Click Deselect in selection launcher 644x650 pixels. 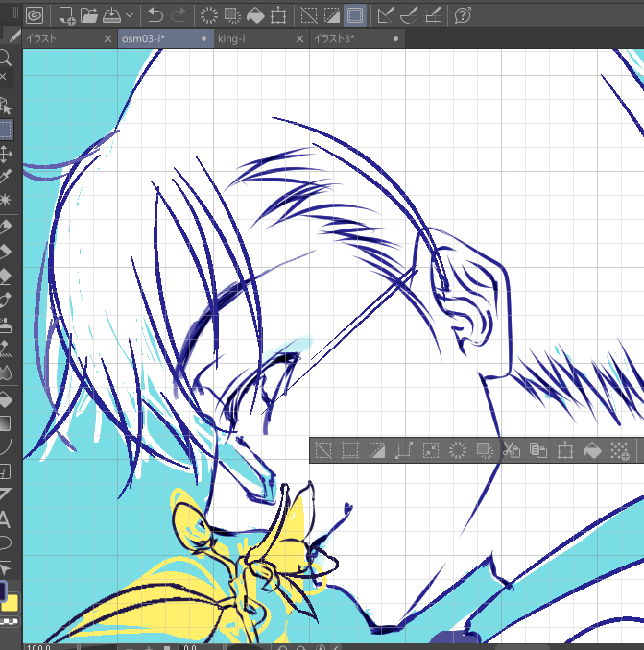tap(322, 450)
